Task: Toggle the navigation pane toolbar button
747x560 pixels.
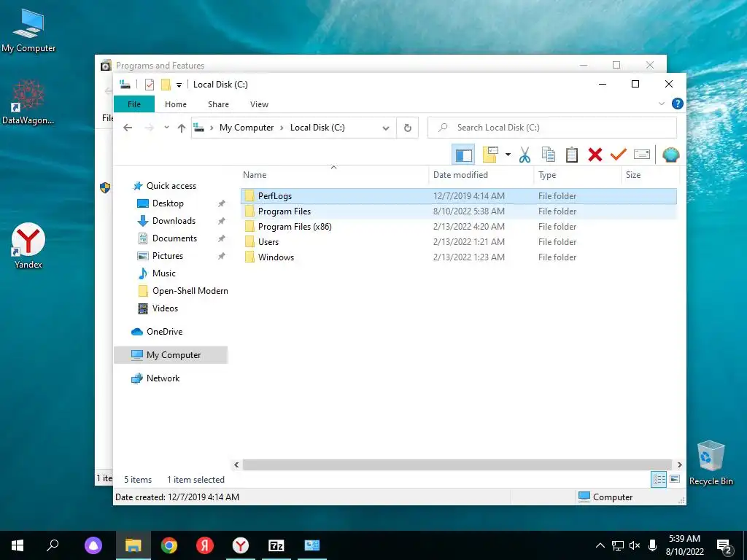Action: tap(463, 155)
